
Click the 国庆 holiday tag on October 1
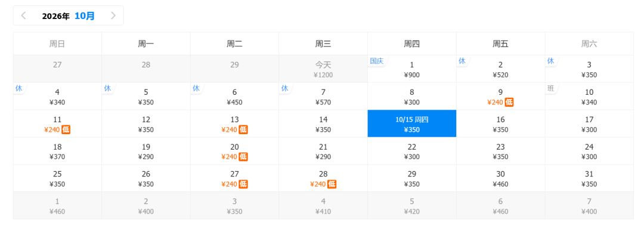click(x=377, y=61)
